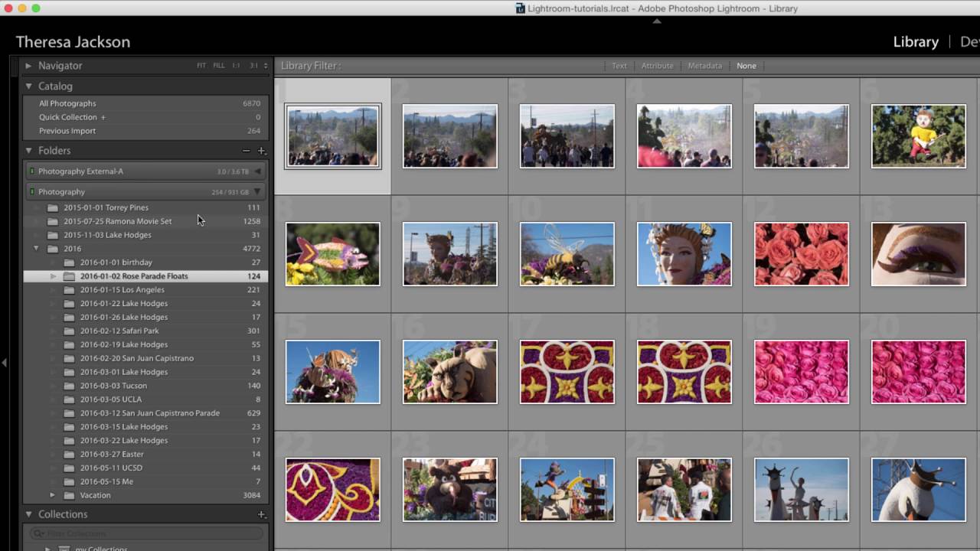Select the Text library filter

[619, 66]
